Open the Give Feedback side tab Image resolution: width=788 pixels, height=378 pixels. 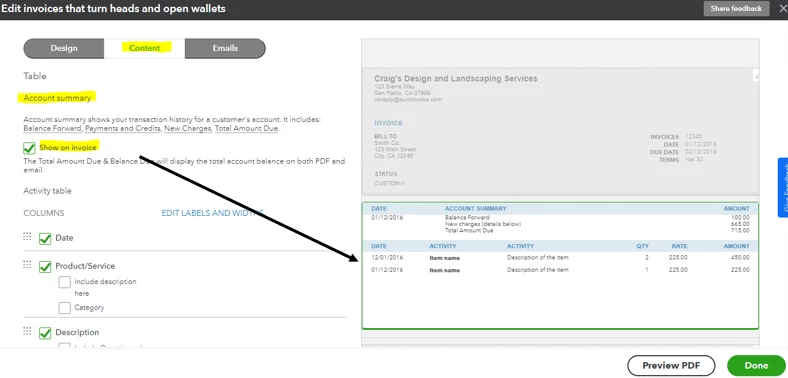(783, 187)
